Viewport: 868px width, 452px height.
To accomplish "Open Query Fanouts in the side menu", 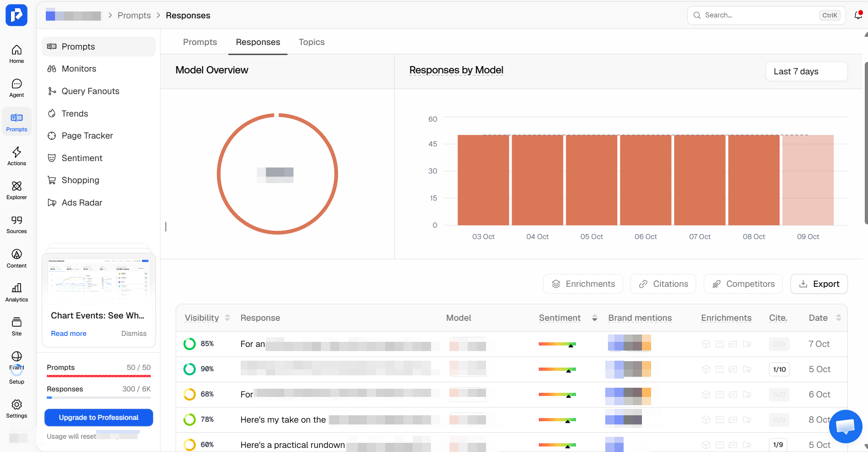I will pyautogui.click(x=99, y=91).
